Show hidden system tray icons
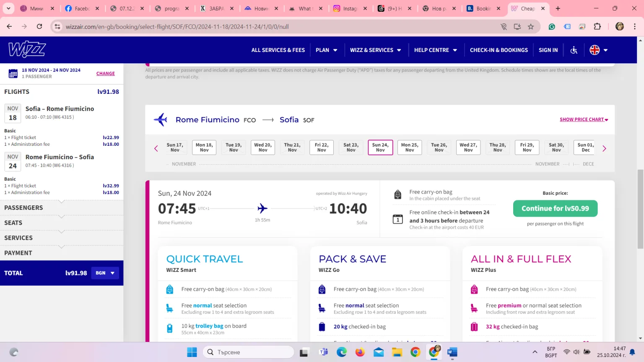Viewport: 644px width, 362px height. tap(535, 352)
